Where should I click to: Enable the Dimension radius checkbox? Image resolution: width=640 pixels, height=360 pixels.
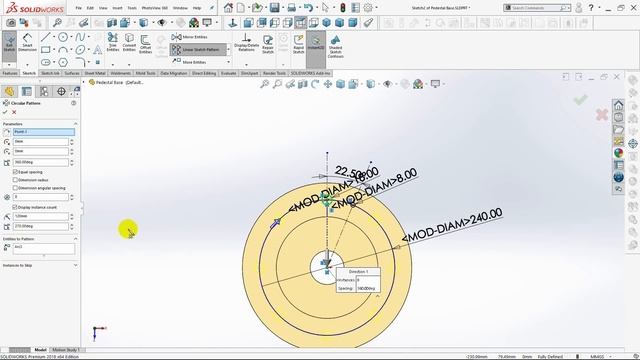15,180
